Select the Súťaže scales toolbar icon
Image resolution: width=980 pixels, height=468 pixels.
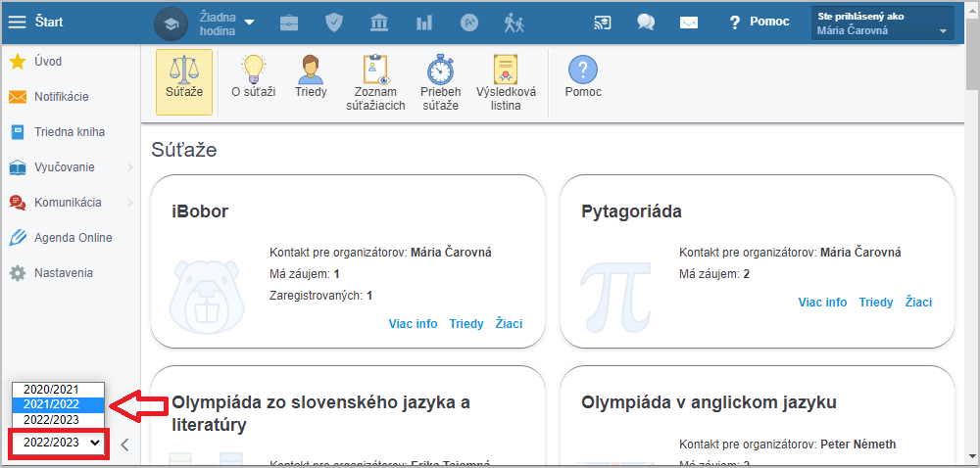[x=184, y=82]
